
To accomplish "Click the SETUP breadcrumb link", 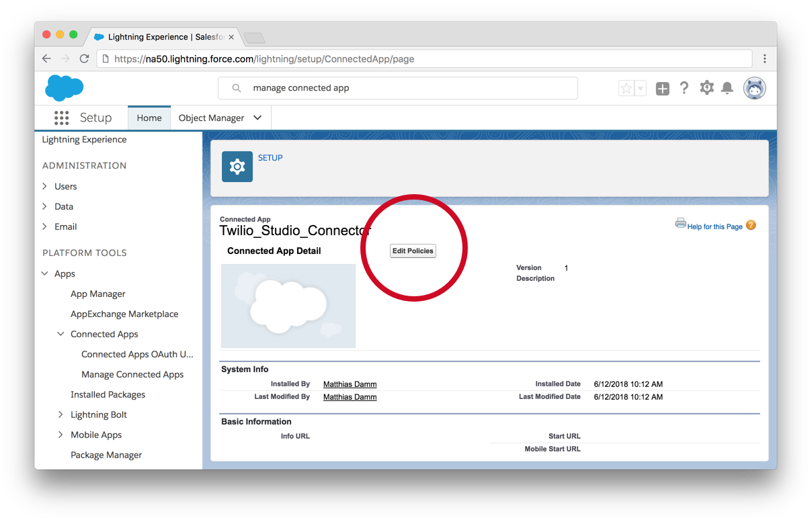I will 270,158.
